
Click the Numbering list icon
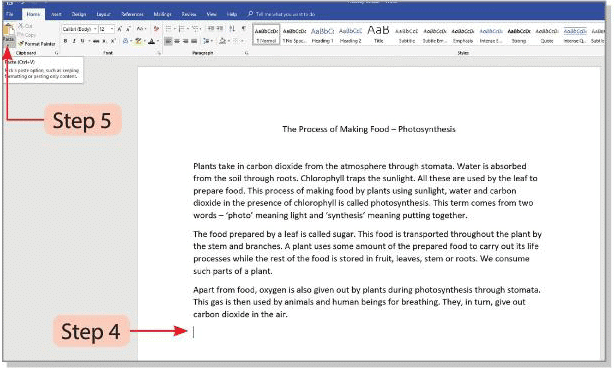click(x=182, y=29)
